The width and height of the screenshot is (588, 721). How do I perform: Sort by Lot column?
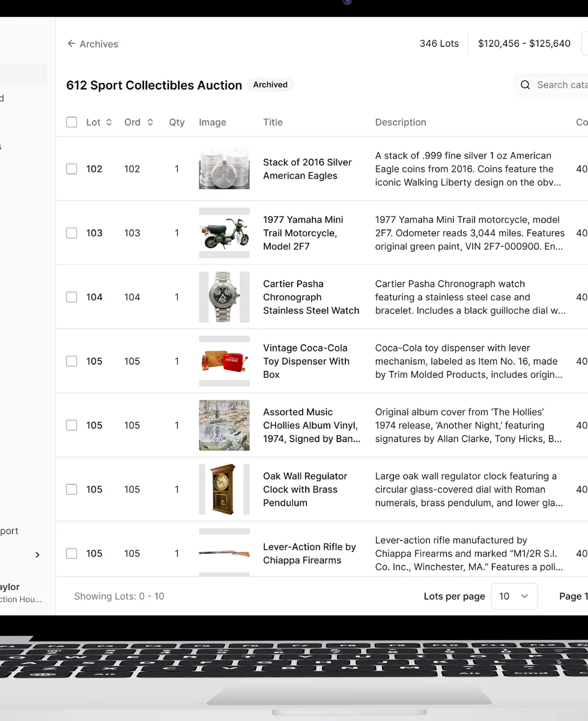click(99, 122)
